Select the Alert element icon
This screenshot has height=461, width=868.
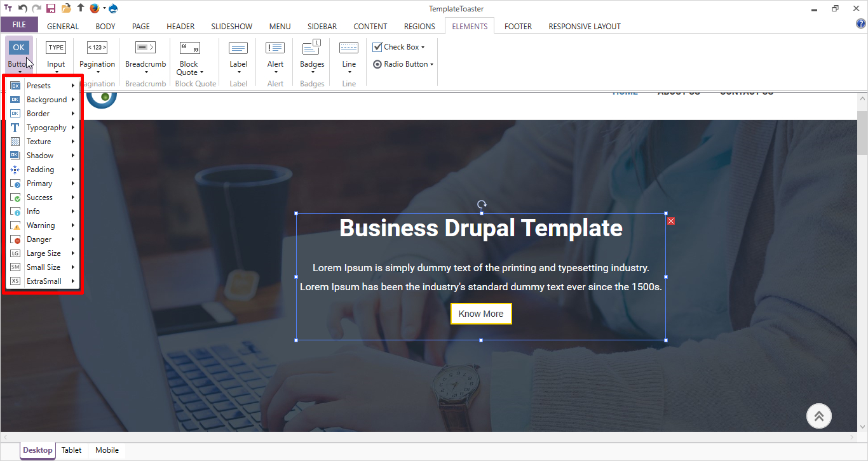pos(275,48)
